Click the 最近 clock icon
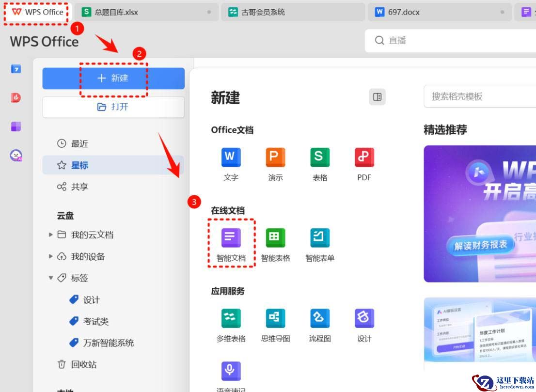The width and height of the screenshot is (536, 392). coord(62,143)
